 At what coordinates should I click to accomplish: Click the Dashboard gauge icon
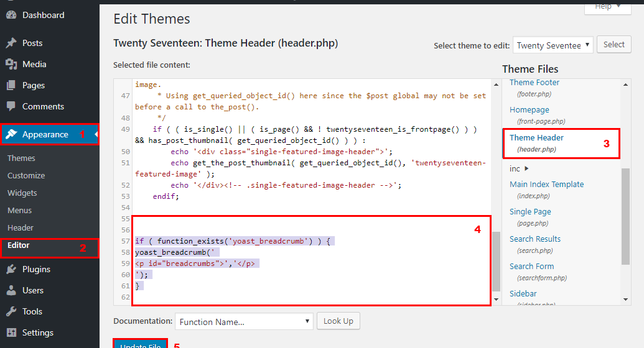point(11,15)
